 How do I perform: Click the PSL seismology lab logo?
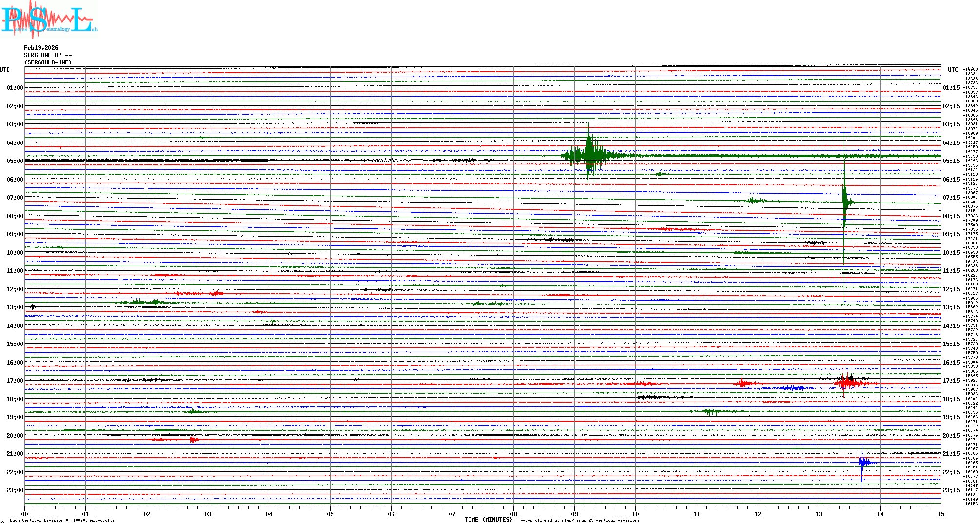click(49, 20)
